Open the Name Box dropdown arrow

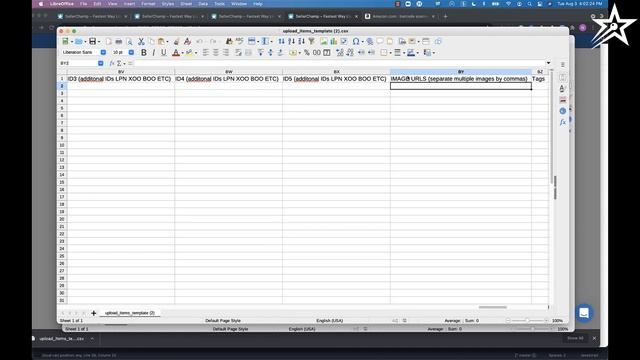tap(100, 63)
